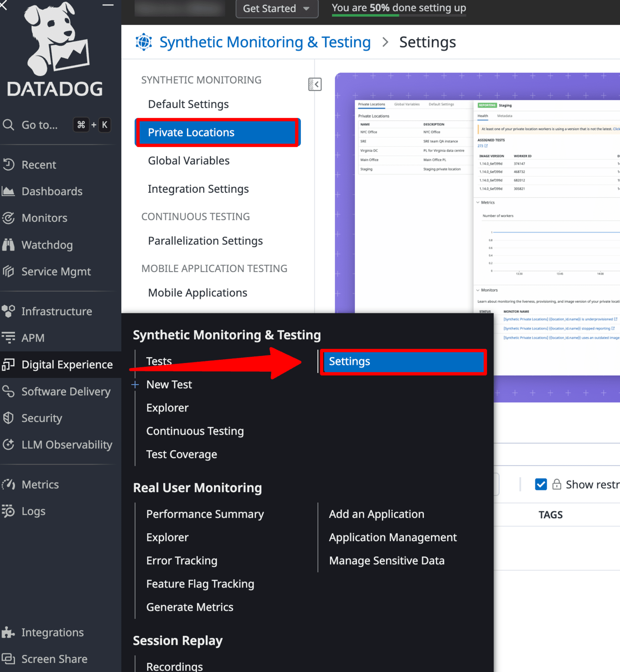Close the navigation with the X icon

[x=3, y=5]
